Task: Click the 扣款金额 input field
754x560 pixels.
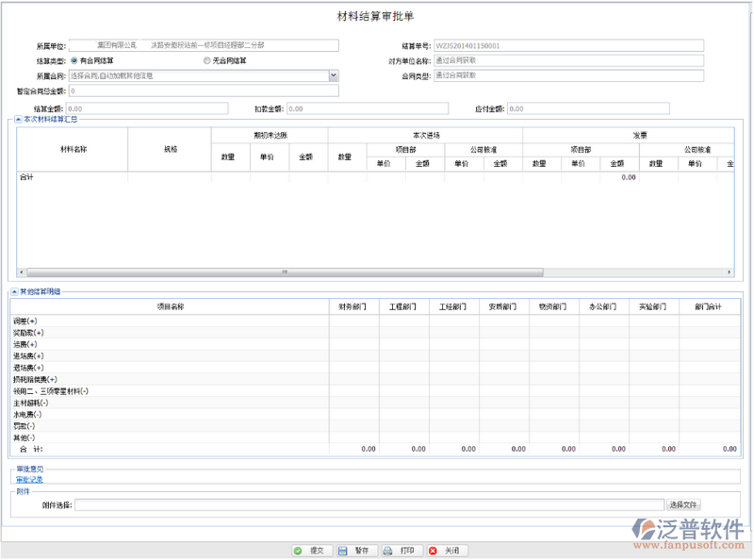Action: pyautogui.click(x=367, y=109)
